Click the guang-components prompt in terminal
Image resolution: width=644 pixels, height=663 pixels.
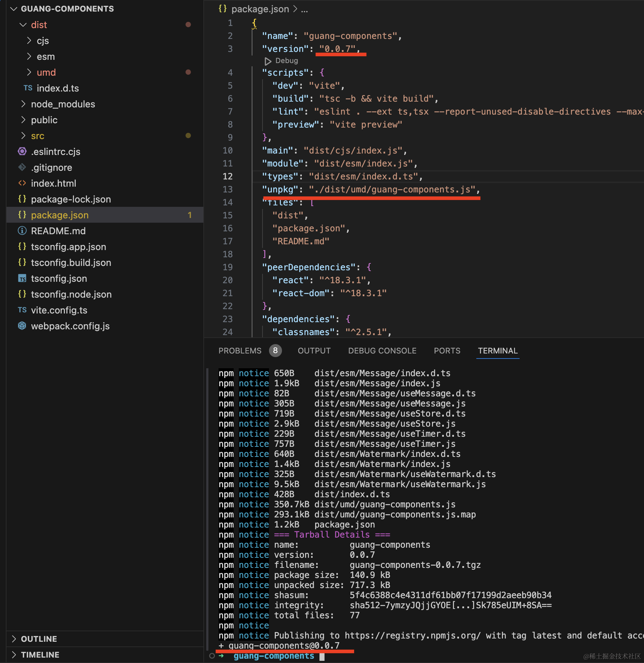(x=274, y=655)
